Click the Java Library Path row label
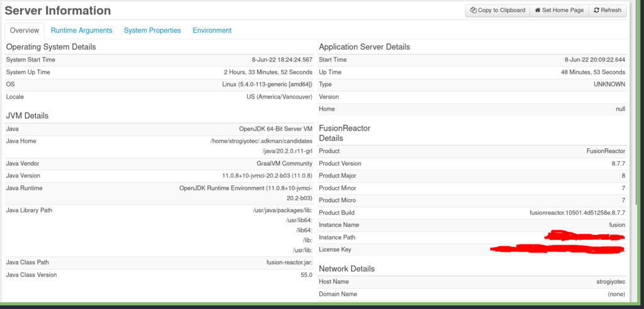 coord(29,210)
